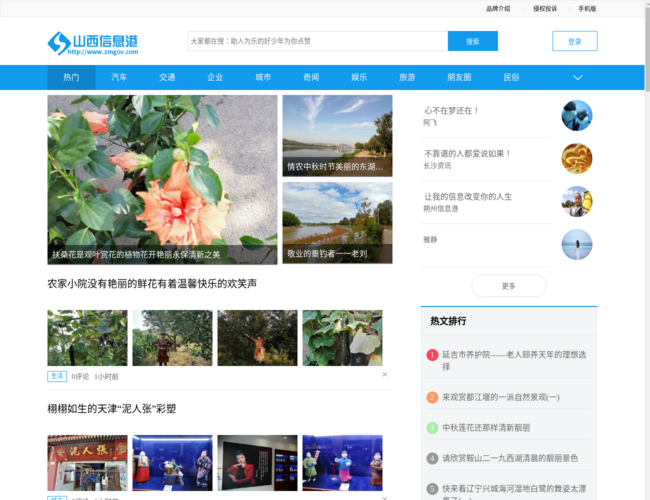The image size is (650, 500).
Task: Go to the 娱乐 category
Action: [x=359, y=78]
